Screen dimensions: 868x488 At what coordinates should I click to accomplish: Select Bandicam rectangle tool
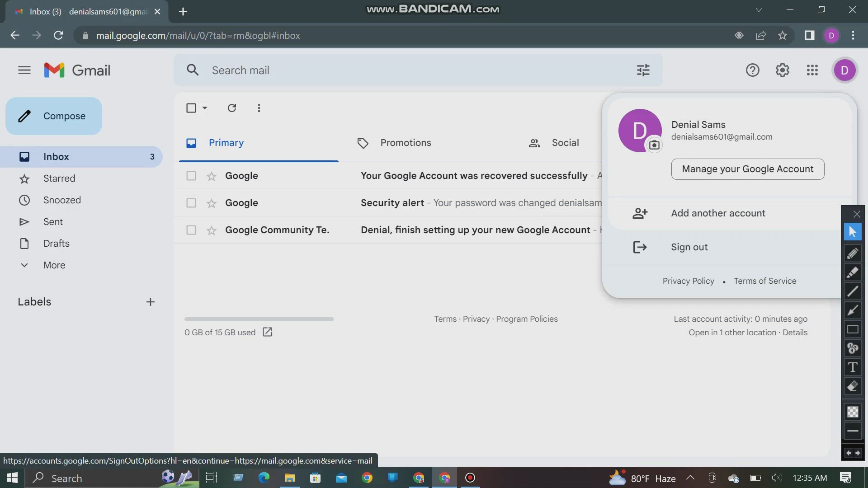pyautogui.click(x=853, y=329)
